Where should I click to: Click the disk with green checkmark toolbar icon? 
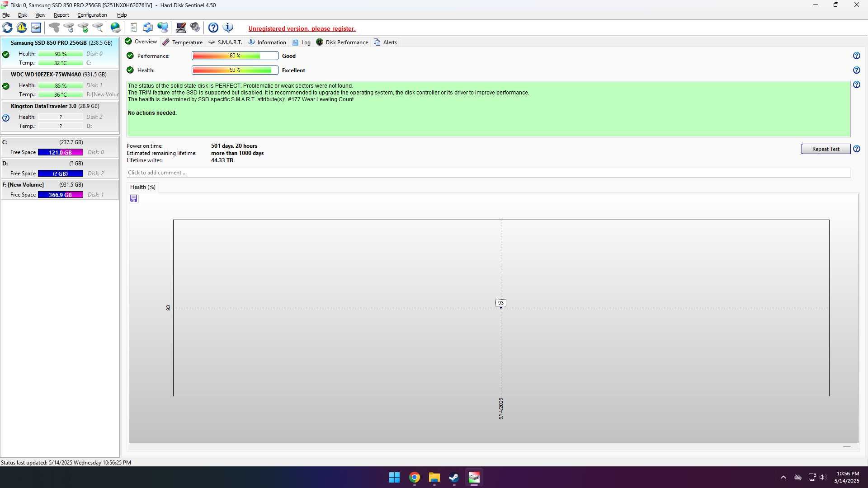(x=83, y=28)
